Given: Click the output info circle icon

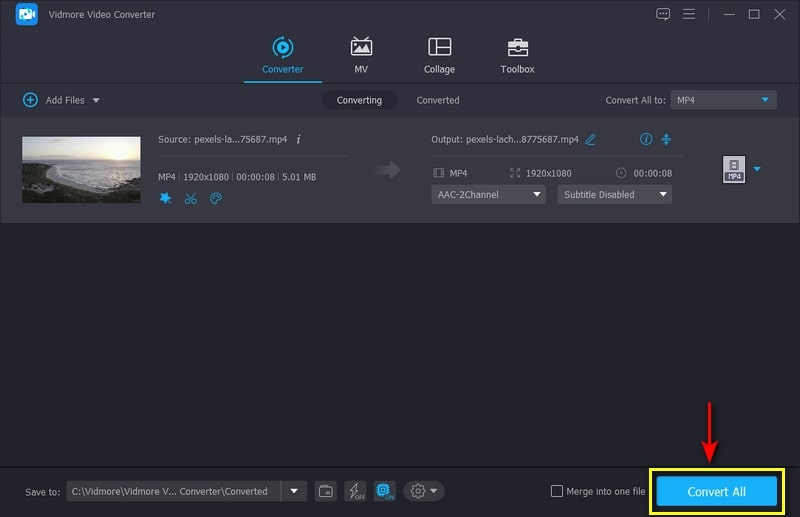Looking at the screenshot, I should 645,139.
